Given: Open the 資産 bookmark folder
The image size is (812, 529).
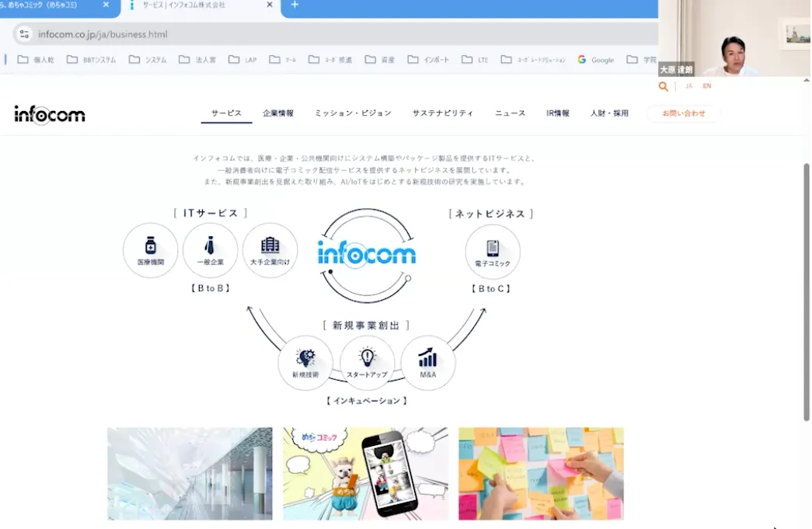Looking at the screenshot, I should (x=380, y=60).
